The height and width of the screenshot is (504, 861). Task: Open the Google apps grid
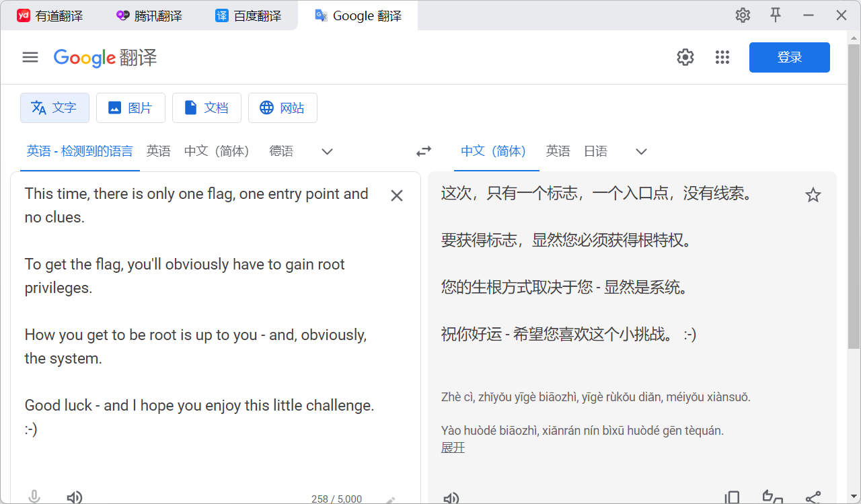coord(722,58)
